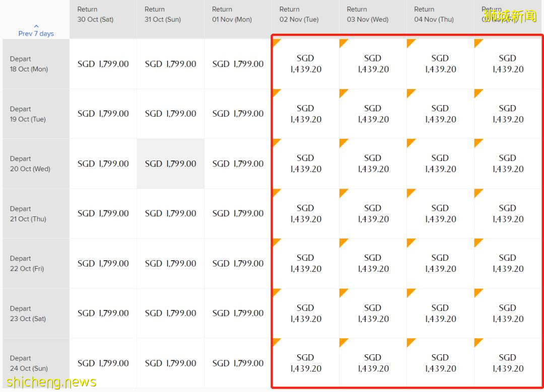Image resolution: width=544 pixels, height=392 pixels.
Task: Select highlighted fare for 20 Oct depart, 31 Oct return
Action: click(170, 164)
